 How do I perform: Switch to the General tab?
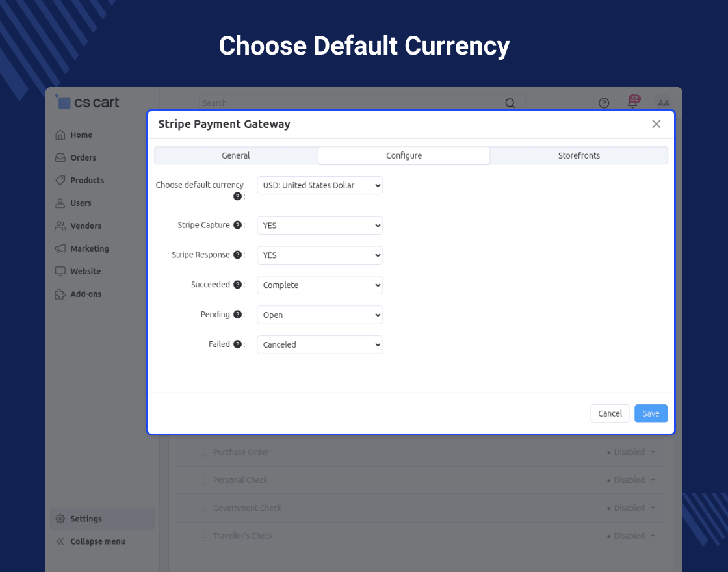pos(236,156)
